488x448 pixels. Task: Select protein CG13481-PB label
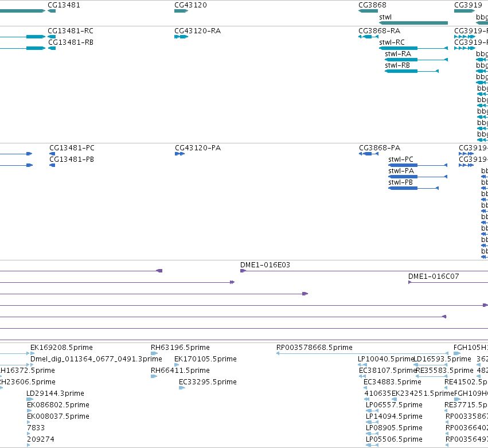pyautogui.click(x=72, y=159)
